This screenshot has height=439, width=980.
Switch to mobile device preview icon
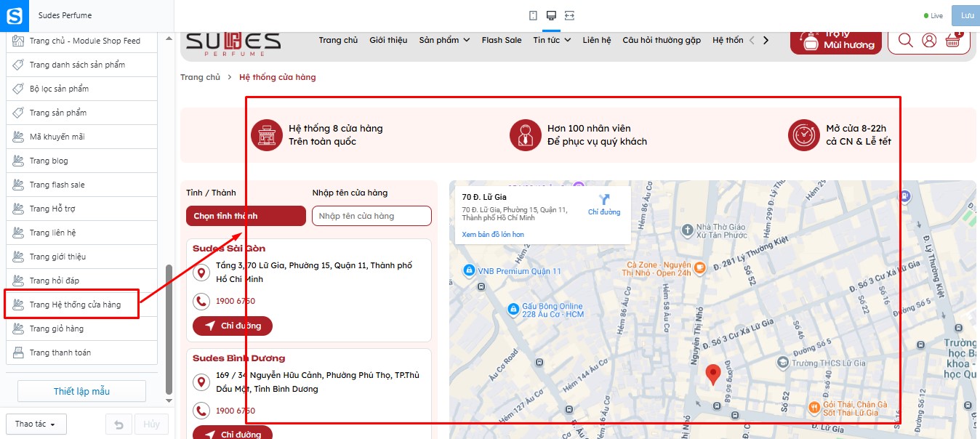click(x=533, y=15)
